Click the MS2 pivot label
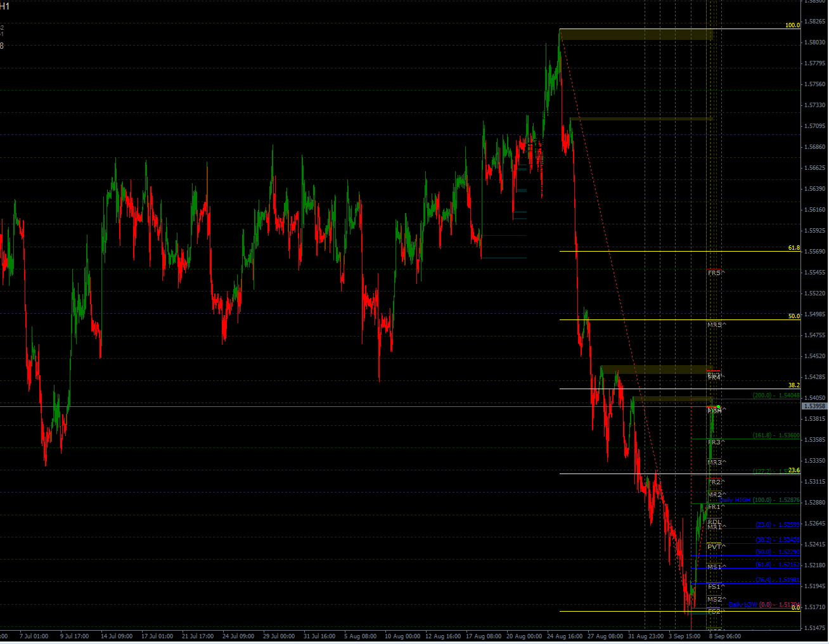Viewport: 829px width, 644px height. [717, 599]
